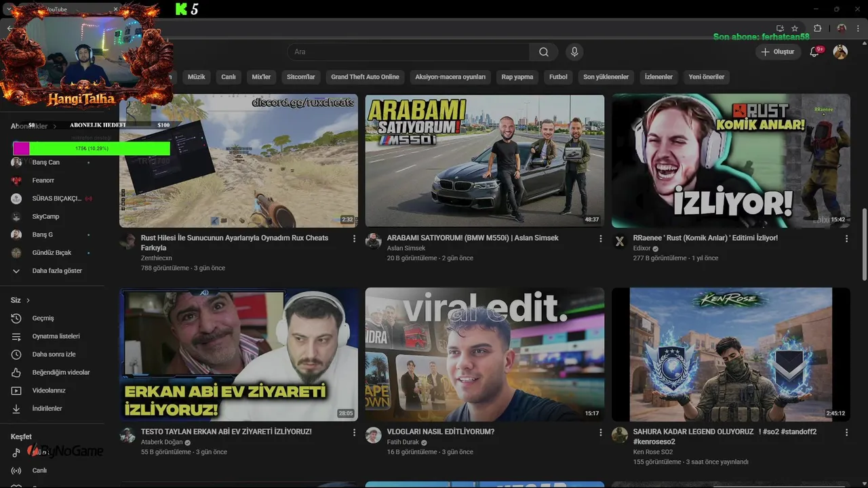Select the Son yüklenenler filter chip
The height and width of the screenshot is (488, 868).
tap(606, 77)
